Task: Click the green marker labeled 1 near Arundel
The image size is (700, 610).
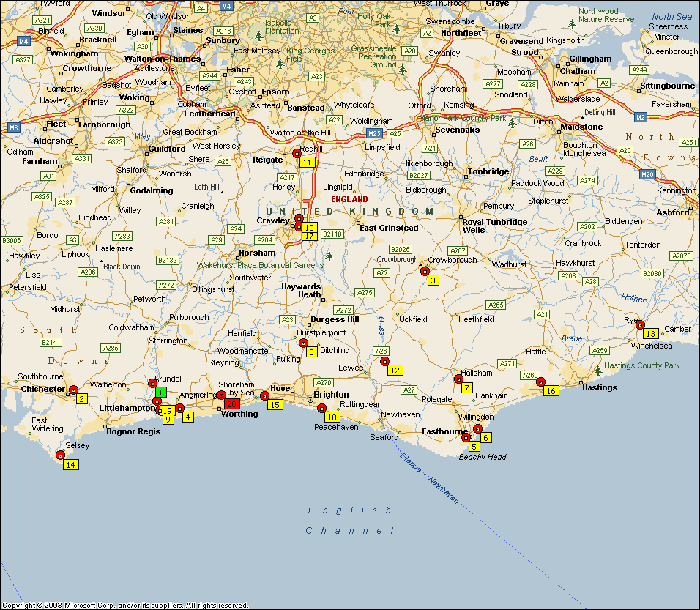Action: pos(161,392)
